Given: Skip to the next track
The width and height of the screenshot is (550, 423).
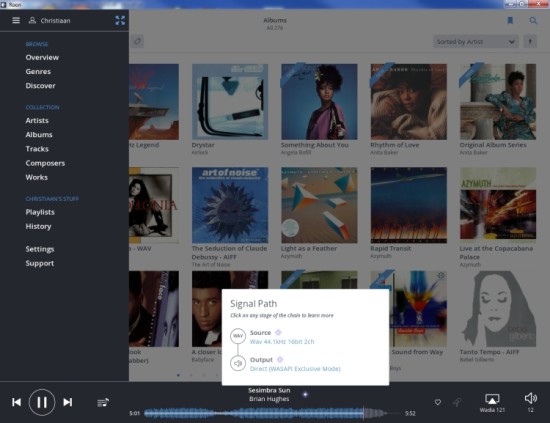Looking at the screenshot, I should click(68, 402).
